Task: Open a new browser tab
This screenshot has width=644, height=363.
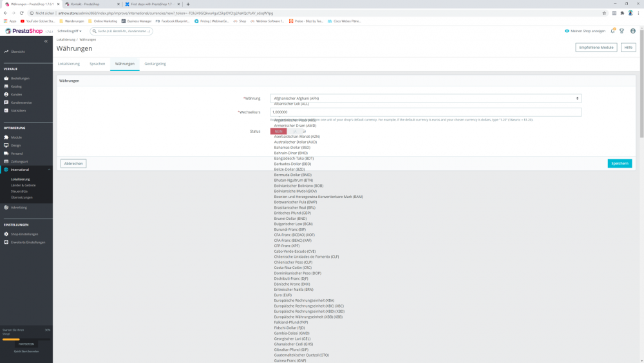Action: tap(188, 4)
